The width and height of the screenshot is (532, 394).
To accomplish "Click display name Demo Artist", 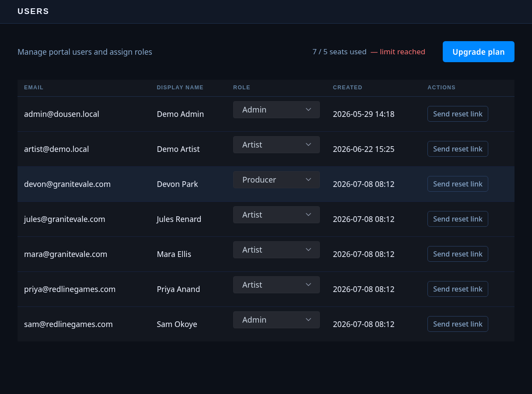I will [x=178, y=149].
